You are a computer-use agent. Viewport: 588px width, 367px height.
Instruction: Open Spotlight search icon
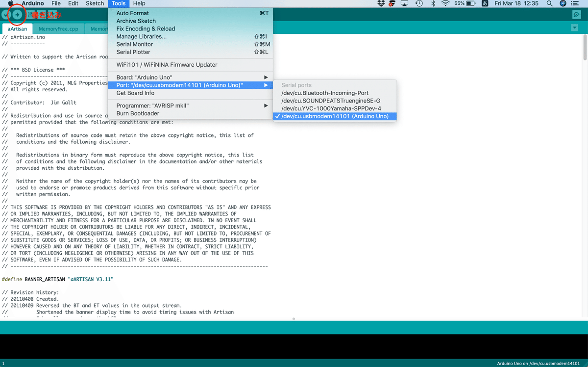coord(550,3)
